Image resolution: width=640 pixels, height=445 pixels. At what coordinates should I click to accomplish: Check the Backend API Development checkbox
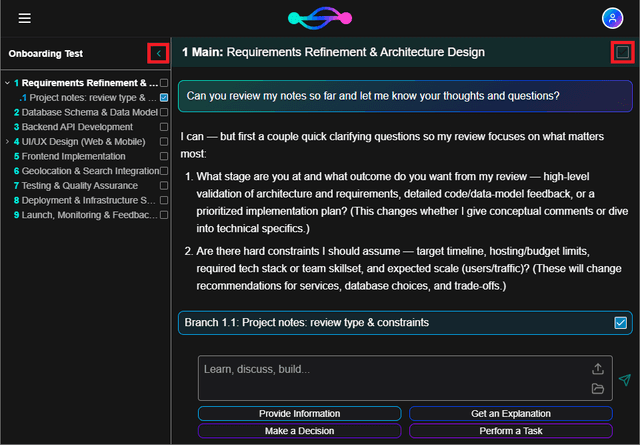click(x=164, y=127)
